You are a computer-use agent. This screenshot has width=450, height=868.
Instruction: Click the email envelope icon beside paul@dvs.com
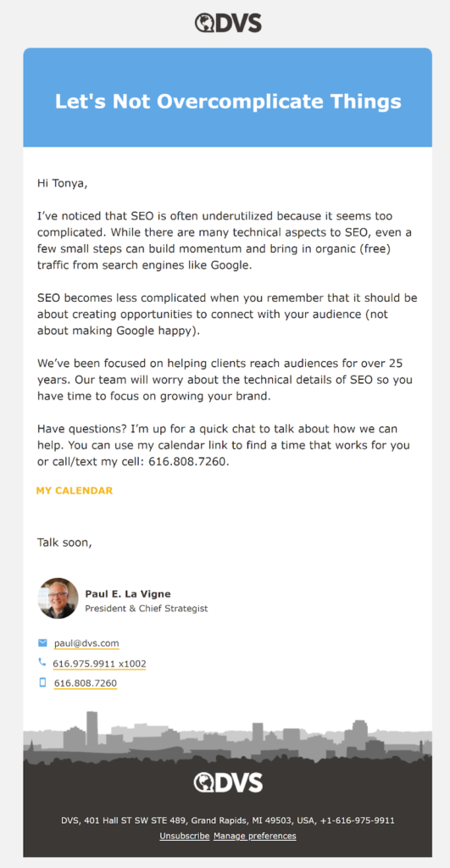point(42,643)
